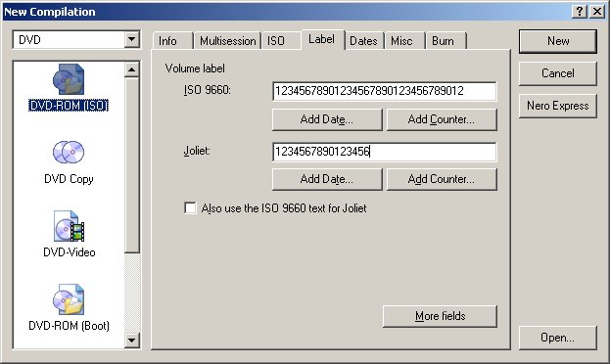This screenshot has height=364, width=610.
Task: Click the Cancel button
Action: [x=558, y=73]
